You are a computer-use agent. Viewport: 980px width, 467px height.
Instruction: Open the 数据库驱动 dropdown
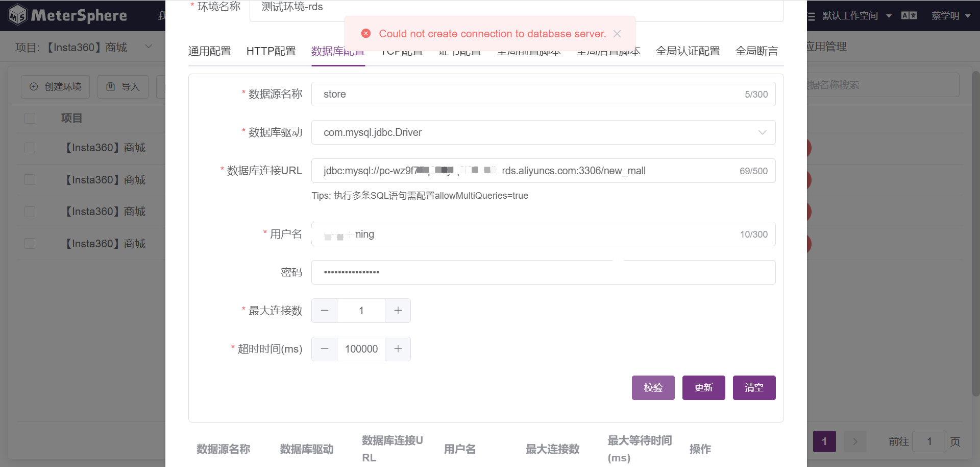click(x=544, y=132)
